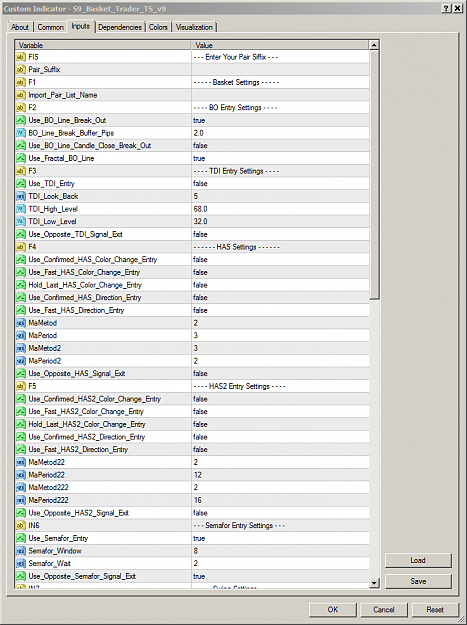This screenshot has width=467, height=625.
Task: Click the OK button
Action: point(333,609)
